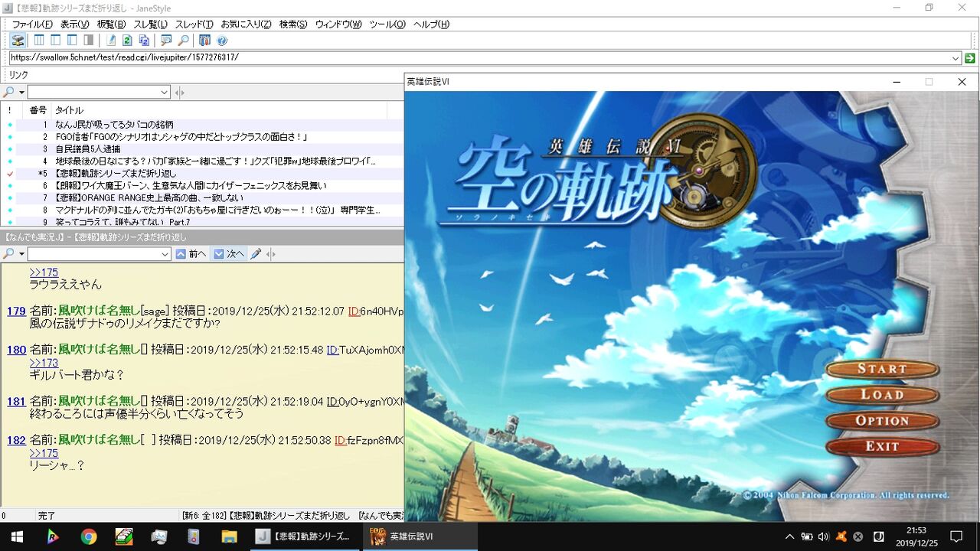Click the pencil highlight icon next to 次へ

[x=256, y=254]
